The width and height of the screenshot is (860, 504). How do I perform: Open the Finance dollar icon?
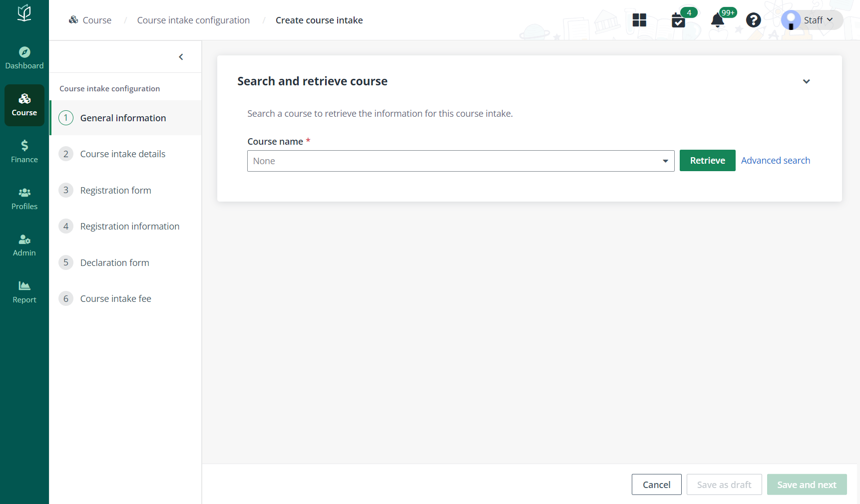pos(24,145)
